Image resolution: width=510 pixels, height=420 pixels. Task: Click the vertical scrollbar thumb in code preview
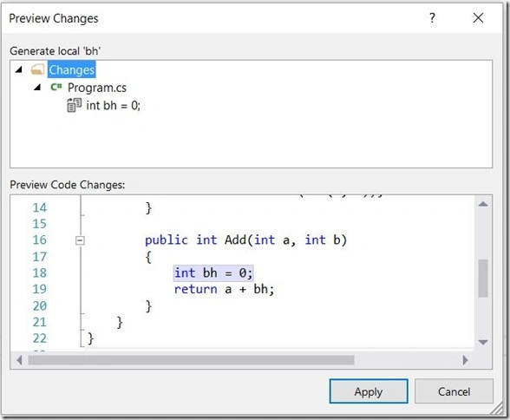[483, 279]
